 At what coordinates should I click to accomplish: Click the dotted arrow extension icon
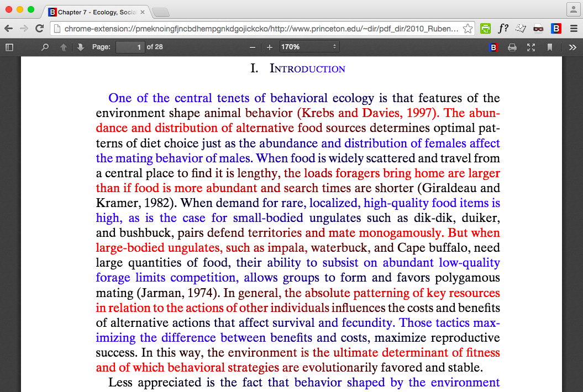(521, 28)
